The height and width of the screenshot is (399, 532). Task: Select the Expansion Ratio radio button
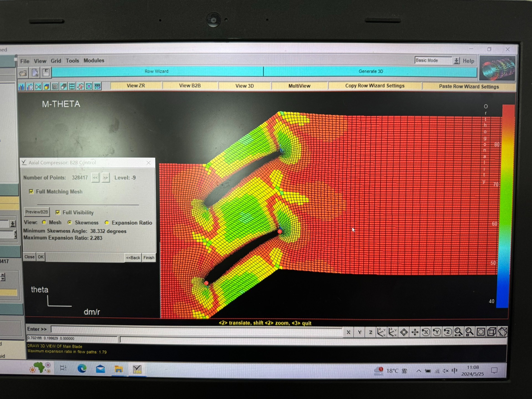(x=107, y=223)
